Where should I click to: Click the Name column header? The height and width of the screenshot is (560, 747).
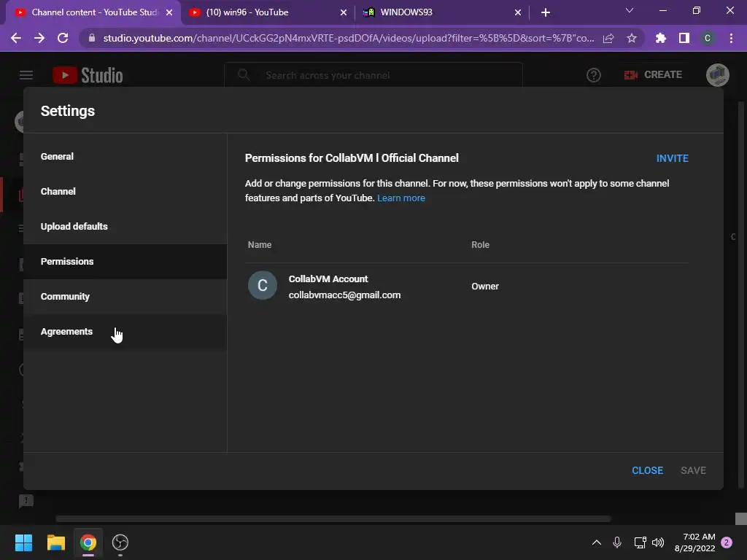[x=260, y=245]
